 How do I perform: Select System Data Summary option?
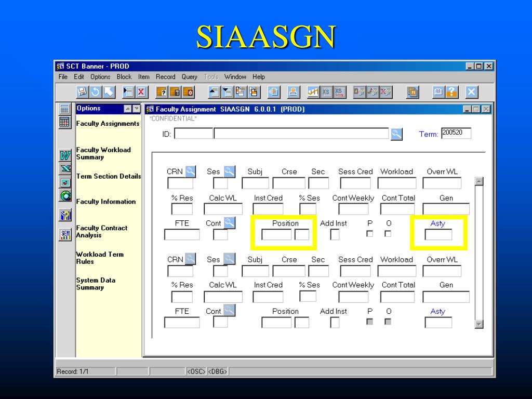click(96, 284)
